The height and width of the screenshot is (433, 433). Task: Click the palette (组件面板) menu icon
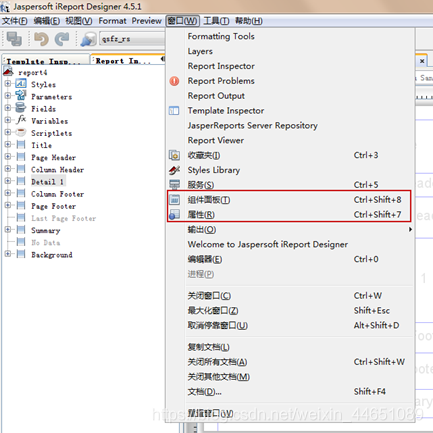[174, 200]
